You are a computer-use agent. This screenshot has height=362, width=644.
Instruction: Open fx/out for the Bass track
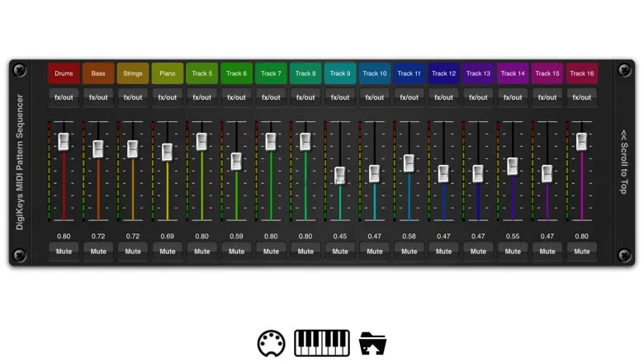pos(98,97)
